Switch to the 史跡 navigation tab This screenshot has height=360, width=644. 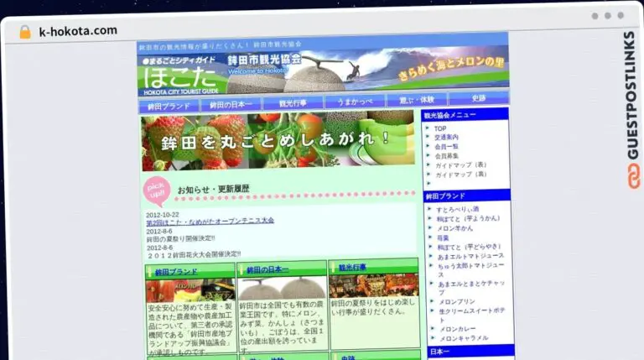click(478, 101)
